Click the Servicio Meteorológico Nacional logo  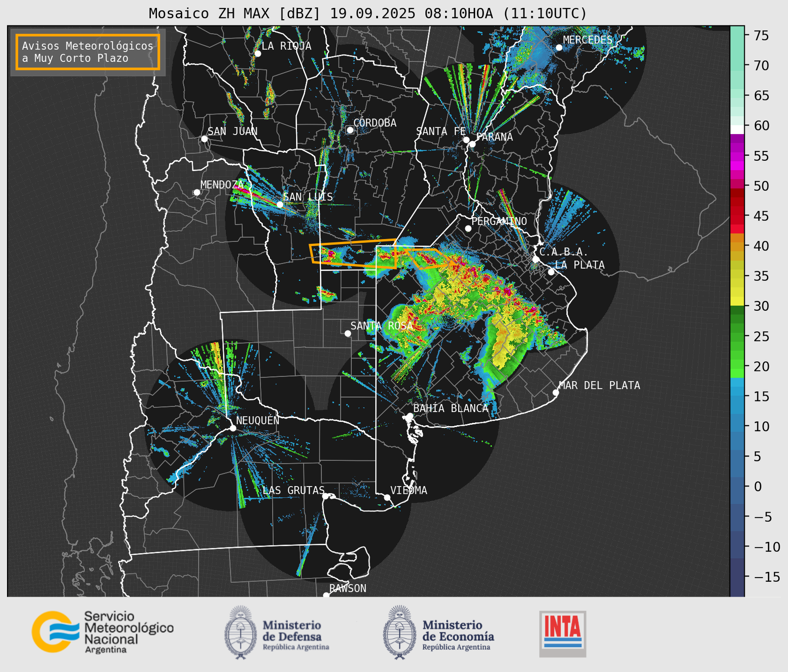pos(102,632)
